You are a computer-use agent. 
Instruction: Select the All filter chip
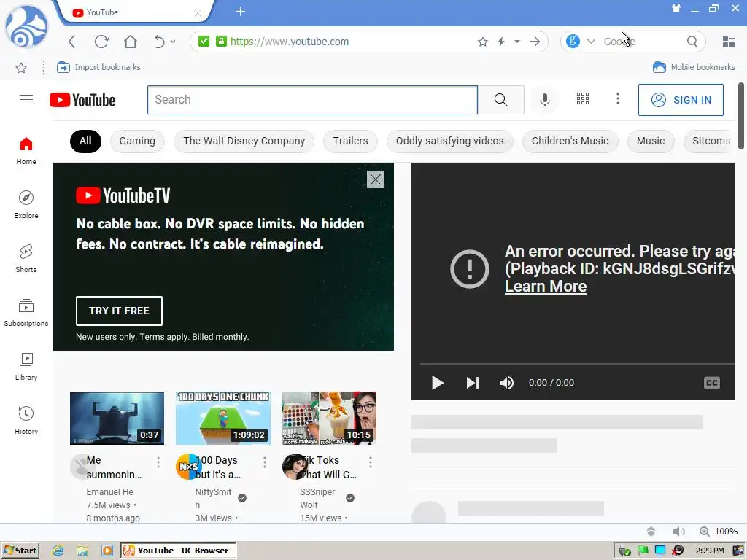(x=85, y=141)
